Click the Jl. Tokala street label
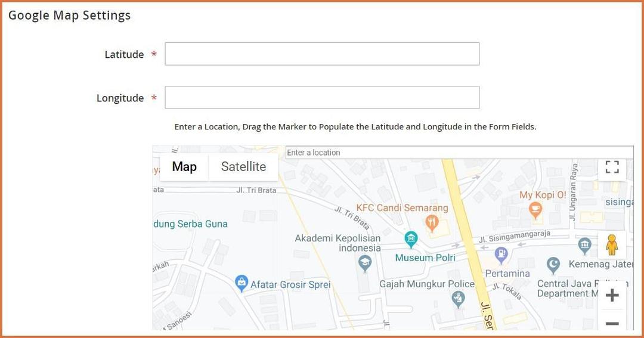 507,291
